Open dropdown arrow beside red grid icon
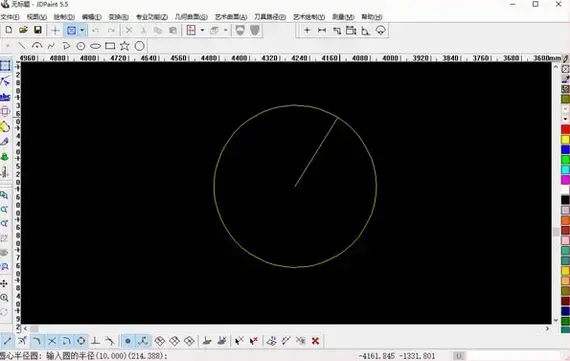Screen dimensions: 570x361 coord(202,31)
